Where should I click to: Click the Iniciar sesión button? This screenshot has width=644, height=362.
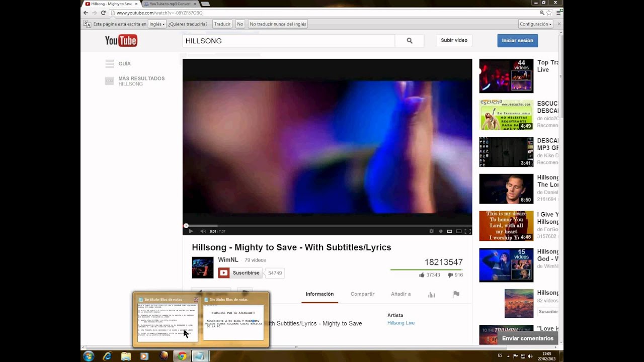click(517, 40)
